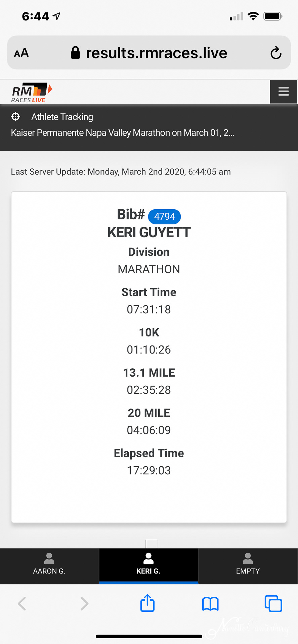
Task: Select the KERI G. athlete tab
Action: tap(148, 566)
